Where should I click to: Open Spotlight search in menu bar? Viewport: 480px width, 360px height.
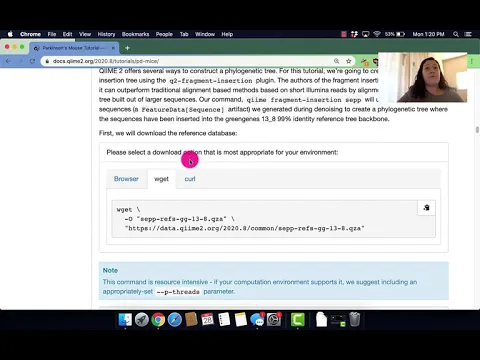point(456,34)
